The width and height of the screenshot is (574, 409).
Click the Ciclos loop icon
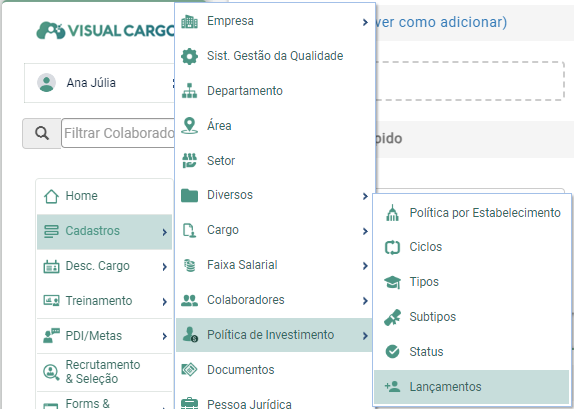coord(392,247)
